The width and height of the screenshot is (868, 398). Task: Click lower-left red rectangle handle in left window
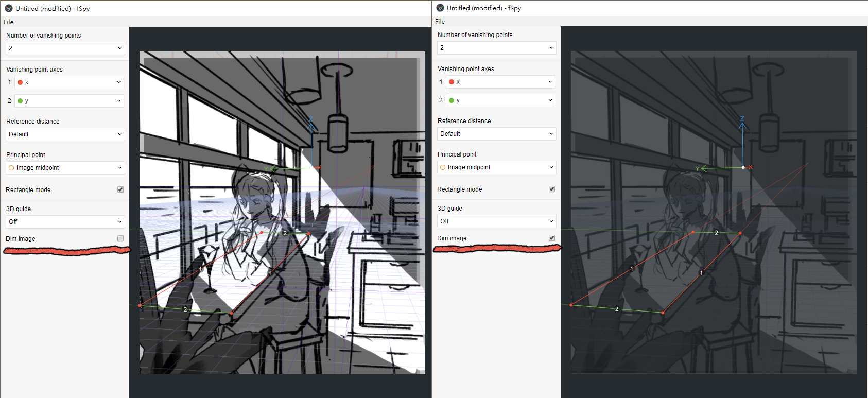click(140, 305)
